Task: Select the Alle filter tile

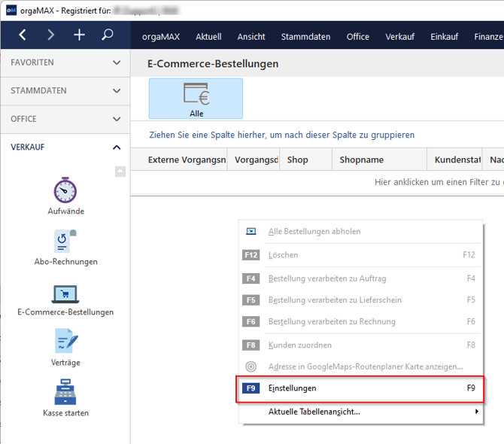Action: point(196,99)
